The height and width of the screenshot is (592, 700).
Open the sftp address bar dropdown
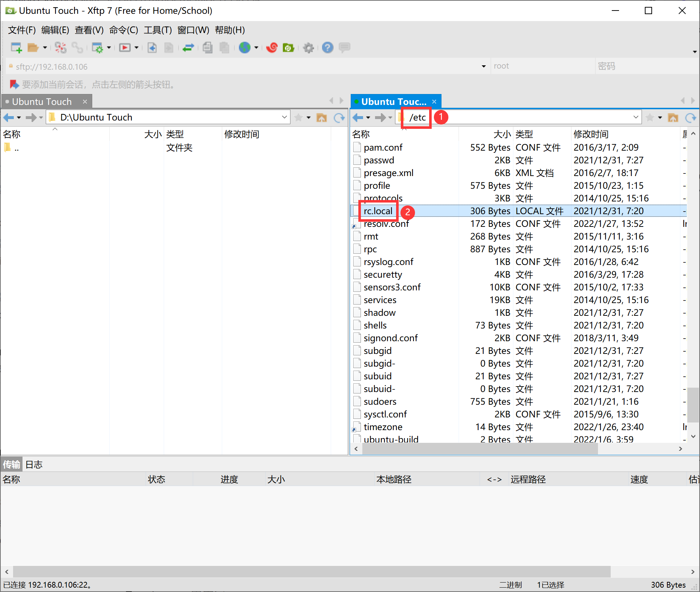pyautogui.click(x=484, y=66)
